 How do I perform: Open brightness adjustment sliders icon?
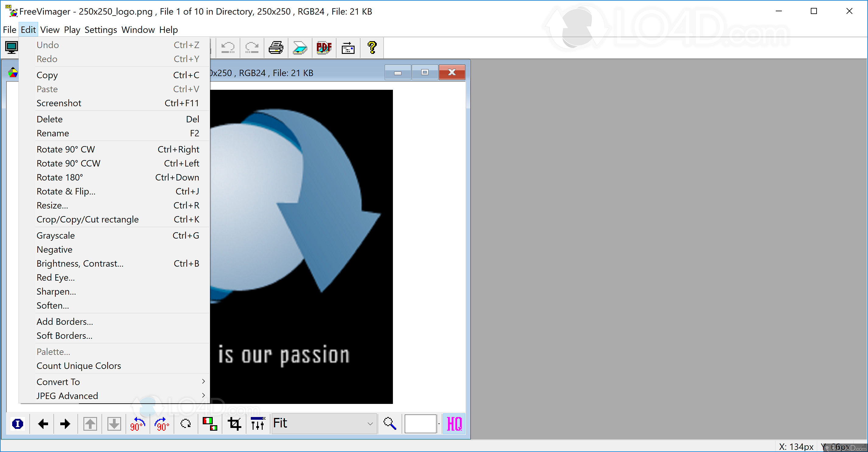click(x=258, y=424)
